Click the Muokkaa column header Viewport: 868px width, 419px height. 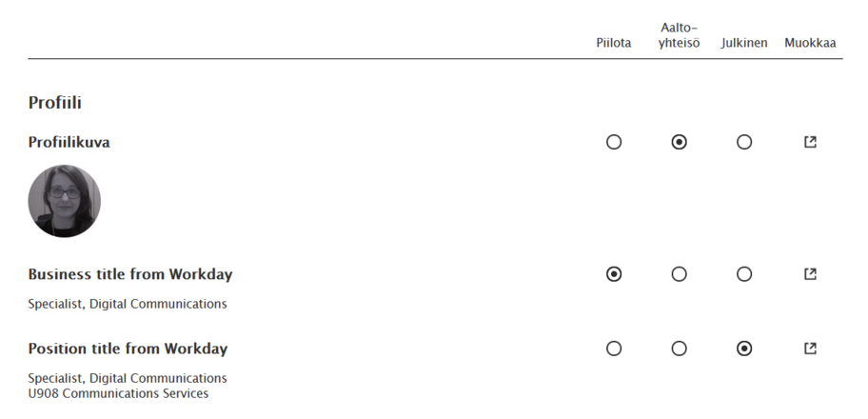810,43
